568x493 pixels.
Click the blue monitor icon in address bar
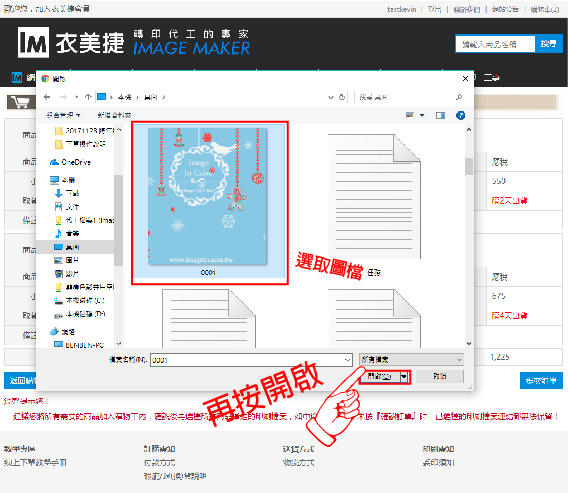(102, 97)
